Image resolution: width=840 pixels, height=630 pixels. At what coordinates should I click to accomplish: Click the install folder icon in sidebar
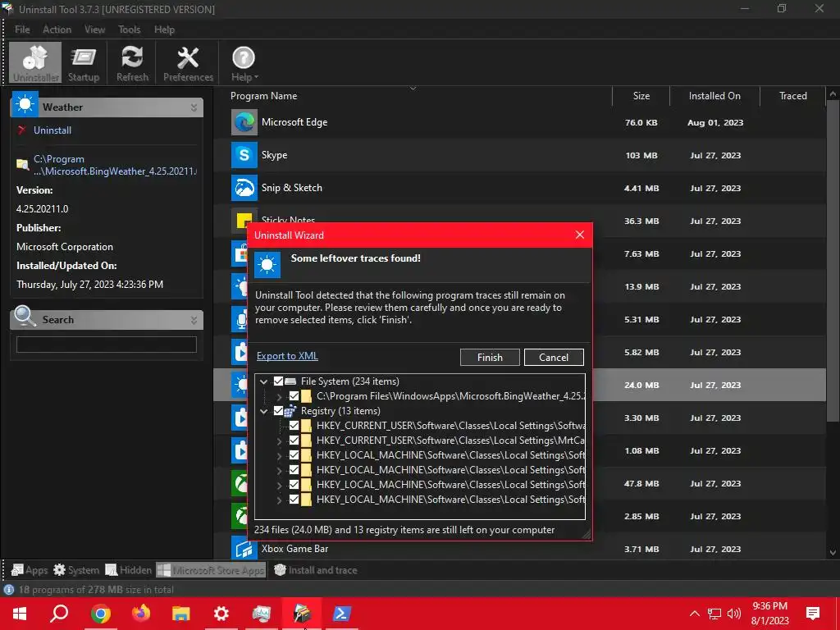click(x=22, y=164)
